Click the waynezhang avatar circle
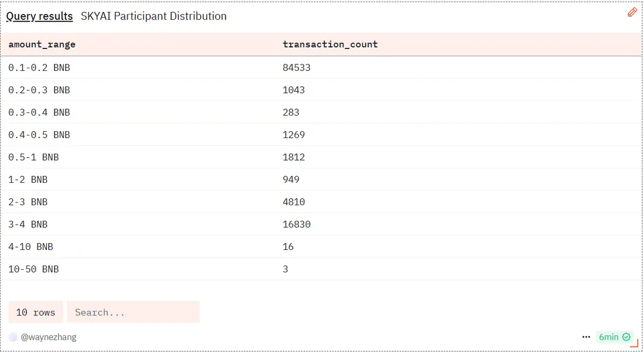The height and width of the screenshot is (352, 644). (13, 337)
